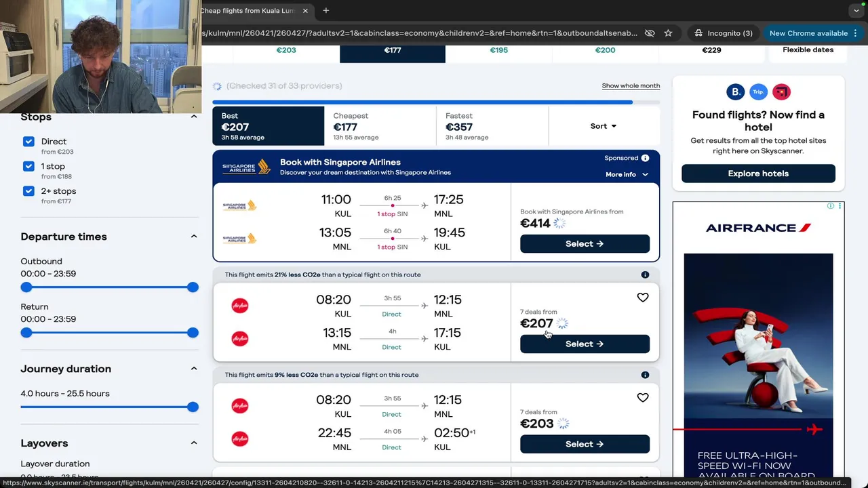This screenshot has width=868, height=488.
Task: Click the Air France ad options menu dots
Action: pos(840,206)
